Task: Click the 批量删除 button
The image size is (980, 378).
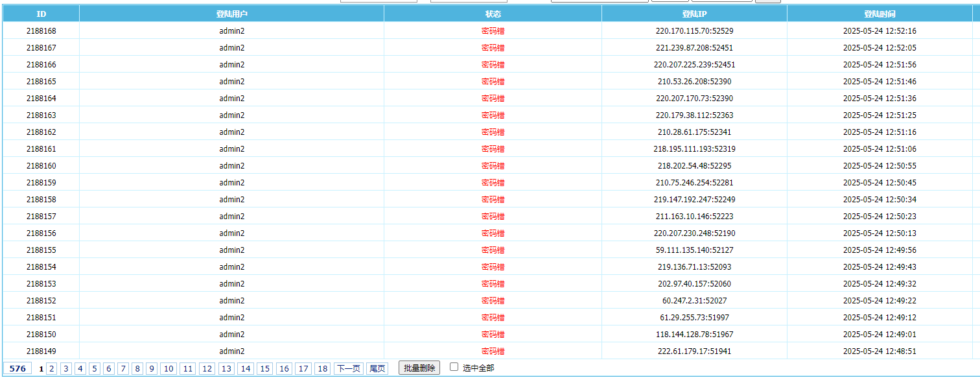Action: (x=419, y=368)
